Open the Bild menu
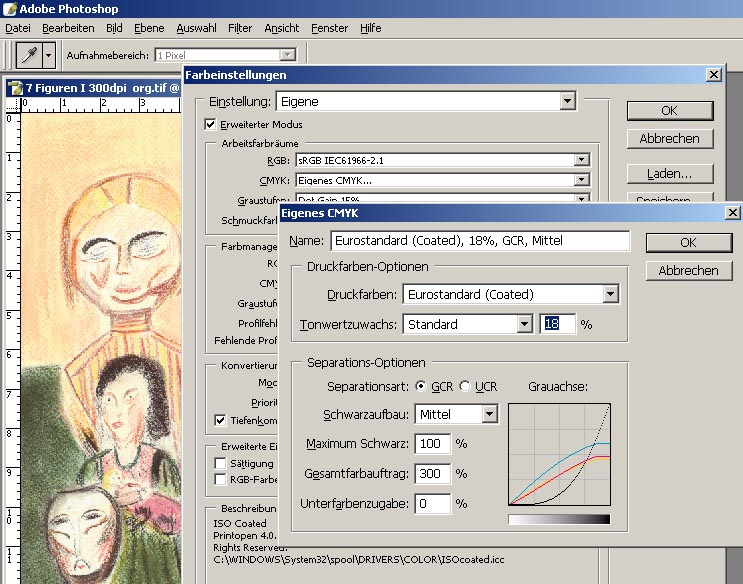 [114, 28]
